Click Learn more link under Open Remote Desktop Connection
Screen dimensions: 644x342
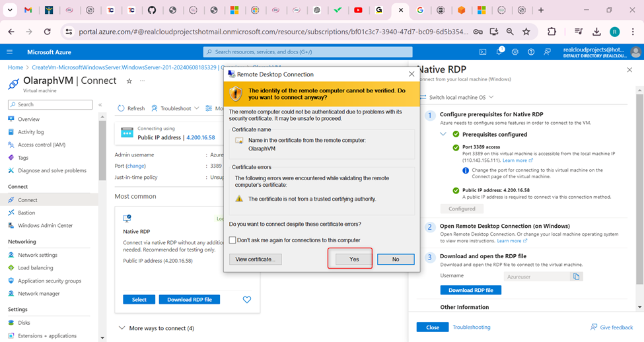tap(512, 241)
